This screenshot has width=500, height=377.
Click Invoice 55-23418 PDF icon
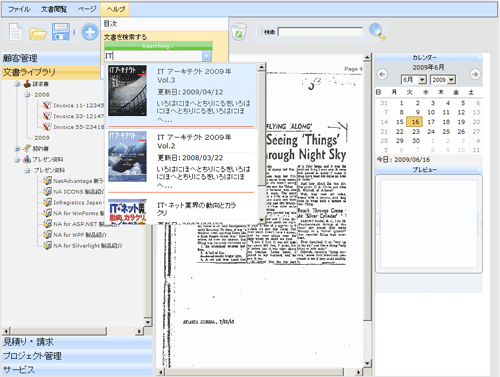pos(47,127)
